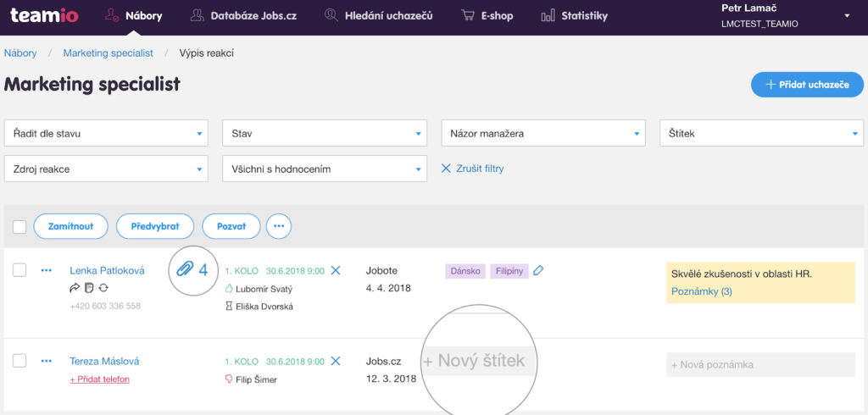Edit labels with the pencil icon
Viewport: 868px width, 415px height.
[x=538, y=270]
